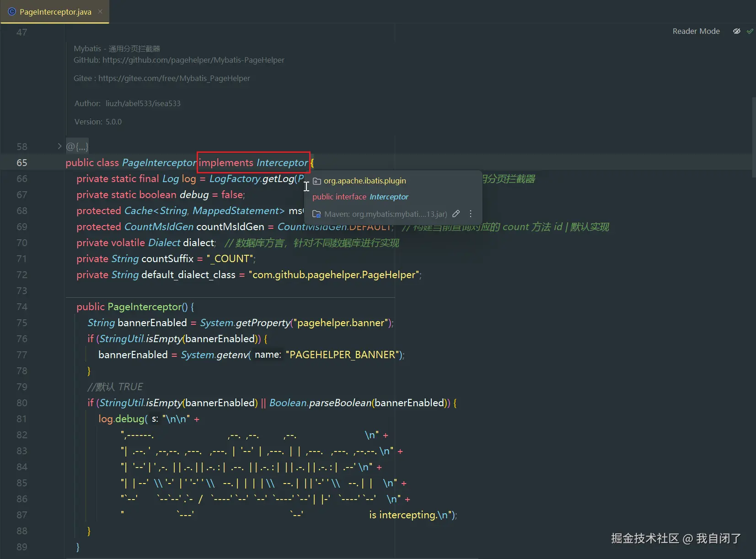Click line number 65 in the gutter
The width and height of the screenshot is (756, 559).
point(22,163)
